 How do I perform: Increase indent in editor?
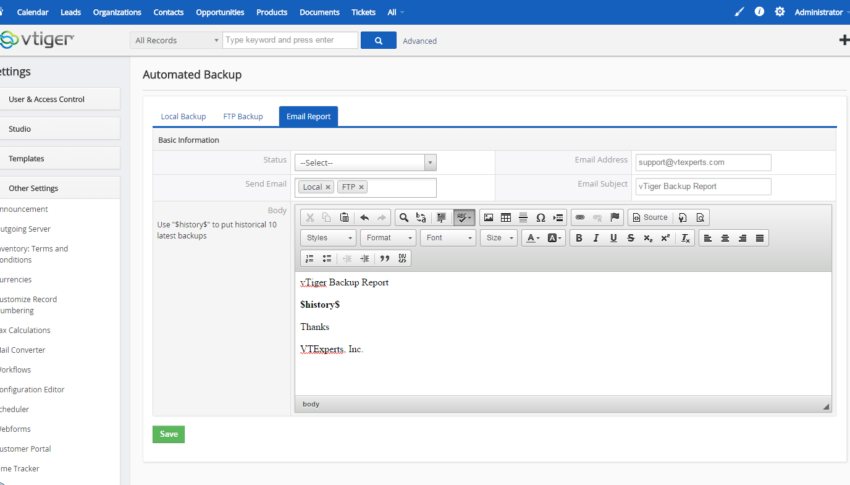[x=365, y=258]
